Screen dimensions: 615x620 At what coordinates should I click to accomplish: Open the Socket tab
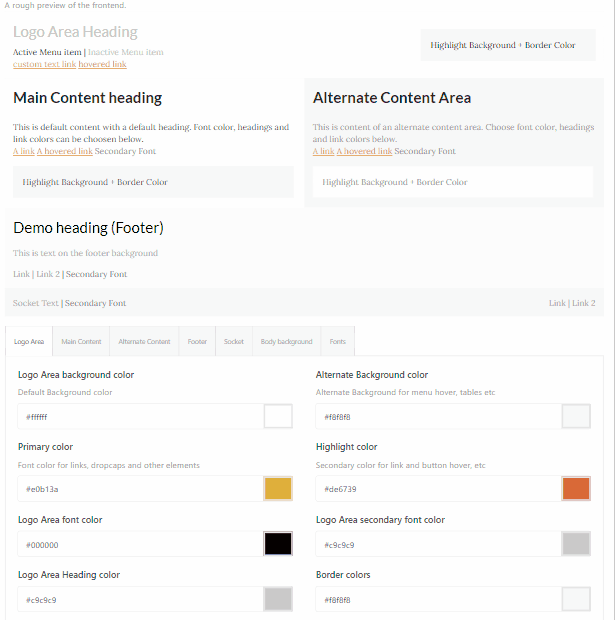234,341
